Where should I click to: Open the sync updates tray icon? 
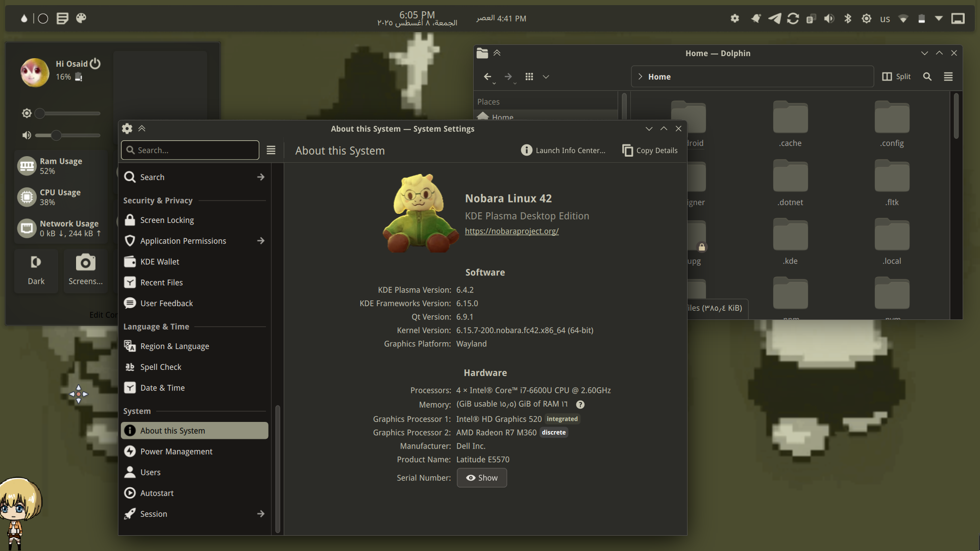pos(793,18)
